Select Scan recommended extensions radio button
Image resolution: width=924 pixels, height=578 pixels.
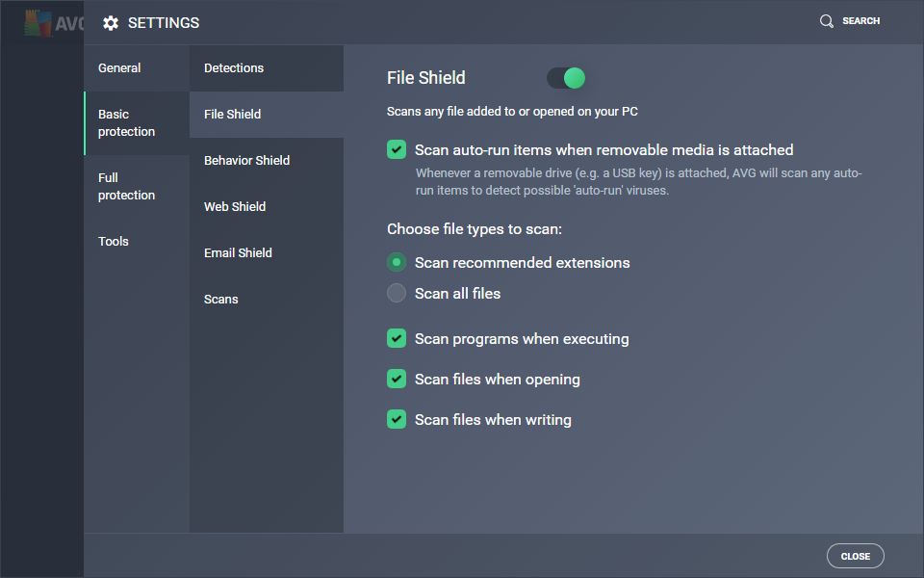pos(397,262)
